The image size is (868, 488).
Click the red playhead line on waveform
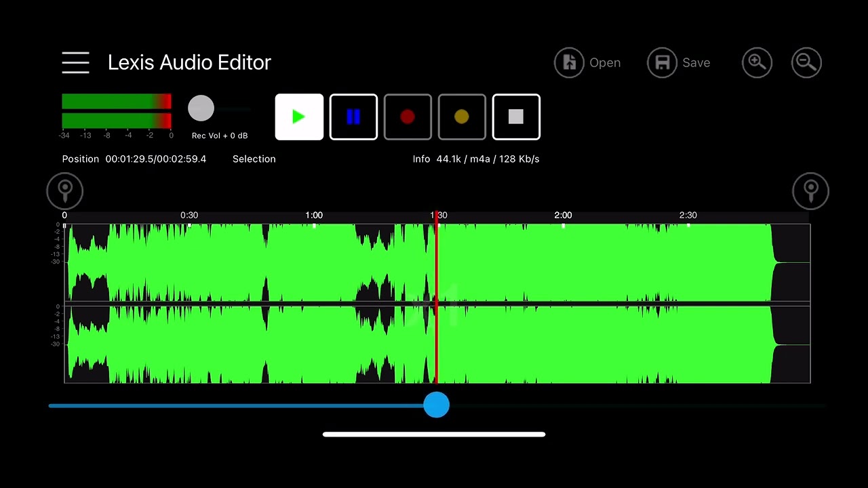point(436,298)
